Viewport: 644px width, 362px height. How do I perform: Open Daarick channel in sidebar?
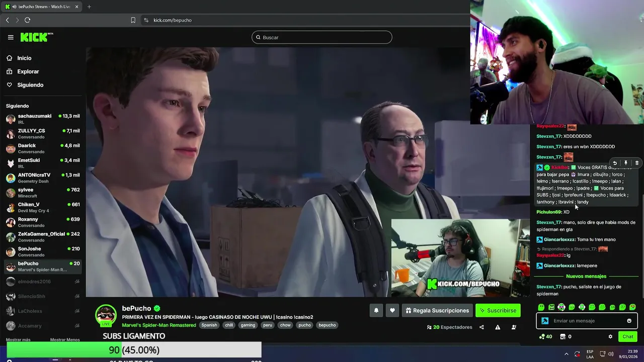coord(42,148)
